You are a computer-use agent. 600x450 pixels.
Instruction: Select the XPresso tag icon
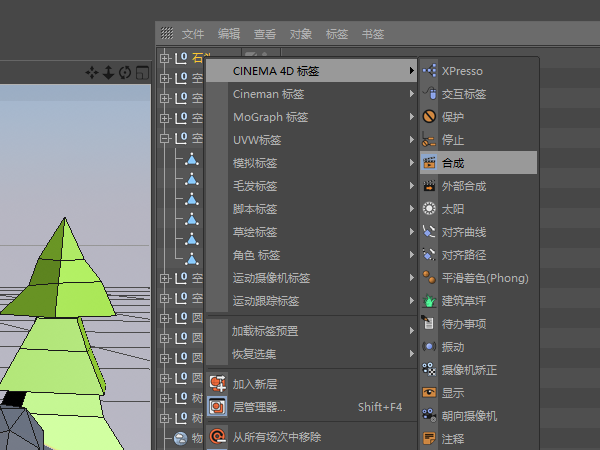click(429, 71)
